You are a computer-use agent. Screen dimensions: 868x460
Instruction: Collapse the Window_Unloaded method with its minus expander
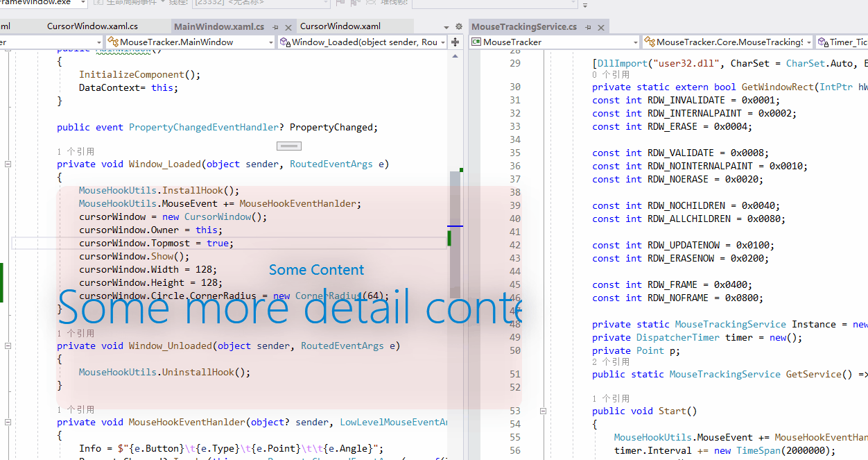pyautogui.click(x=8, y=346)
